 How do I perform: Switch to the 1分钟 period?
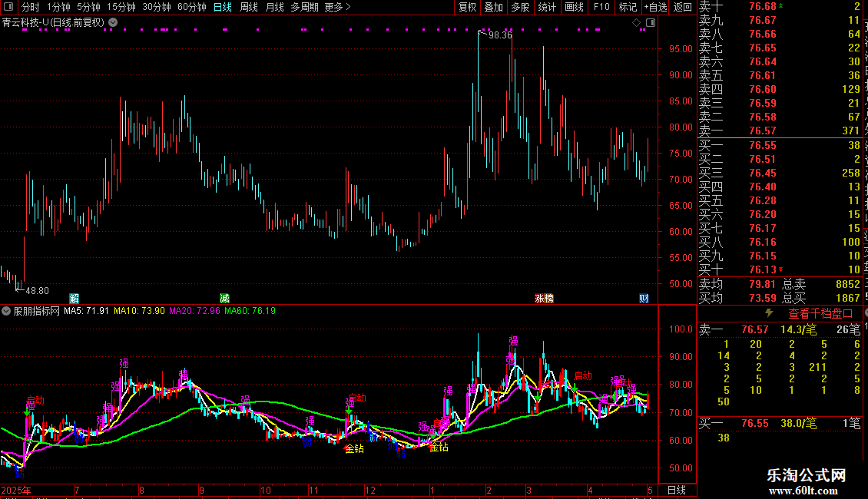[58, 7]
